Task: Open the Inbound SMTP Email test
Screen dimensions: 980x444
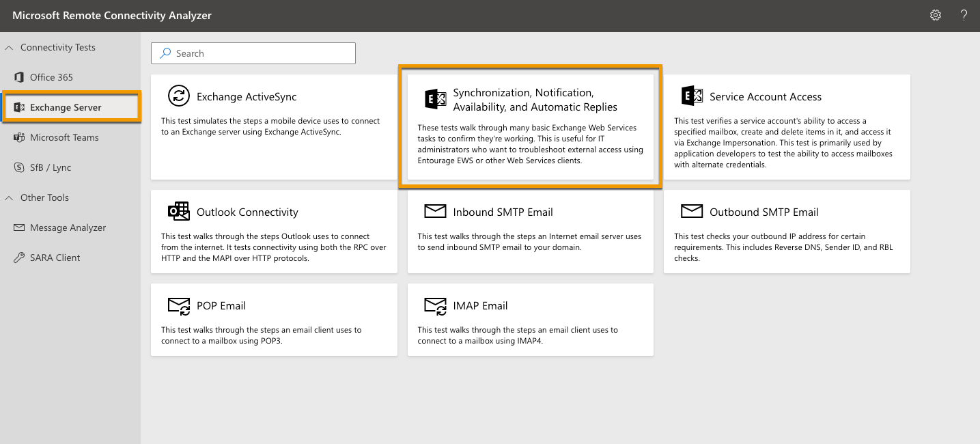Action: coord(531,232)
